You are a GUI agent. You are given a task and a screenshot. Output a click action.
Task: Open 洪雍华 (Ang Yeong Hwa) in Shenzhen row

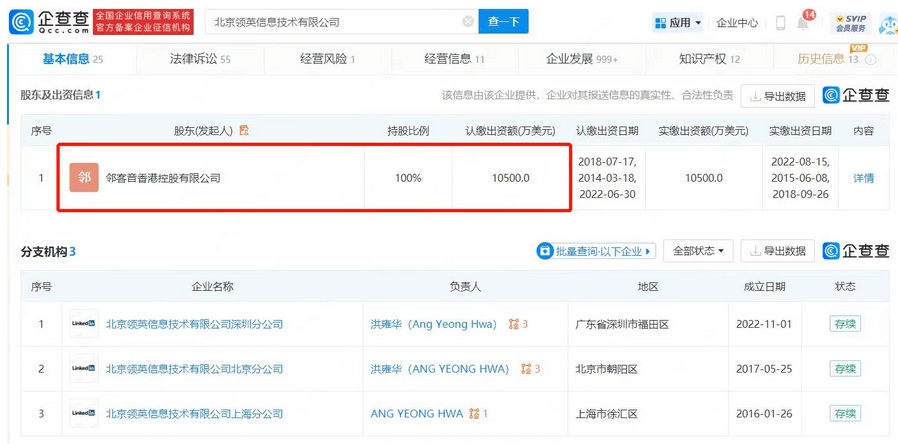(434, 324)
